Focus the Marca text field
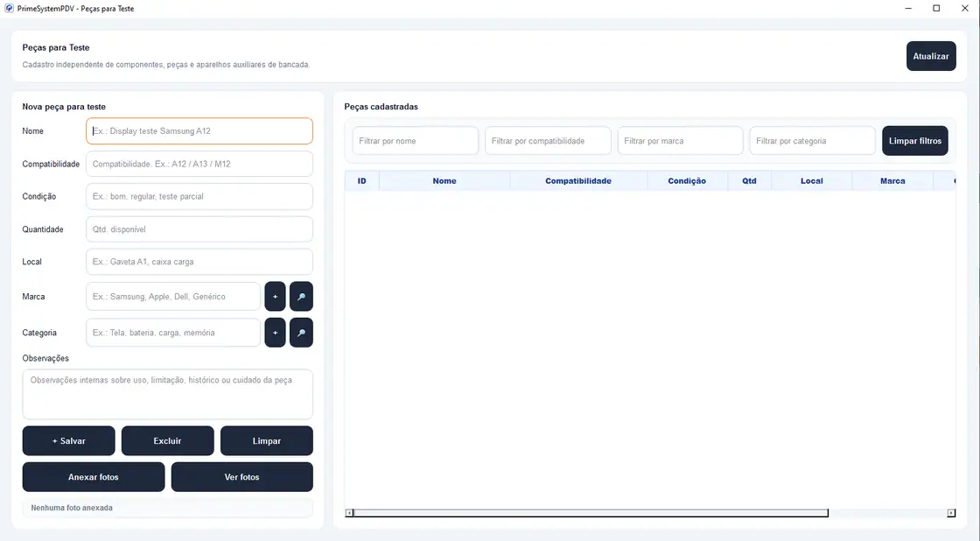The image size is (980, 541). pos(173,297)
